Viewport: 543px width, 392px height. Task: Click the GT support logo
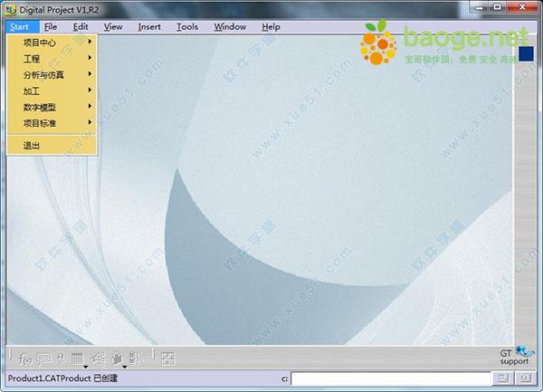pyautogui.click(x=518, y=356)
